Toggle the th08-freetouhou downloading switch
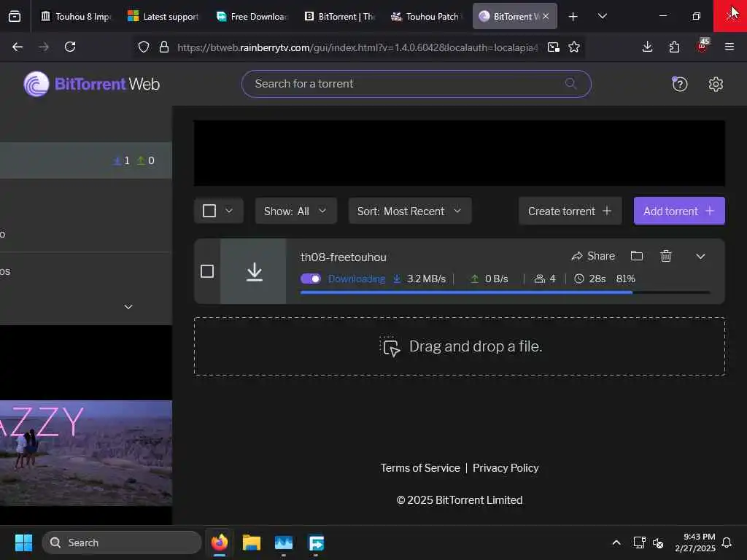 coord(311,279)
